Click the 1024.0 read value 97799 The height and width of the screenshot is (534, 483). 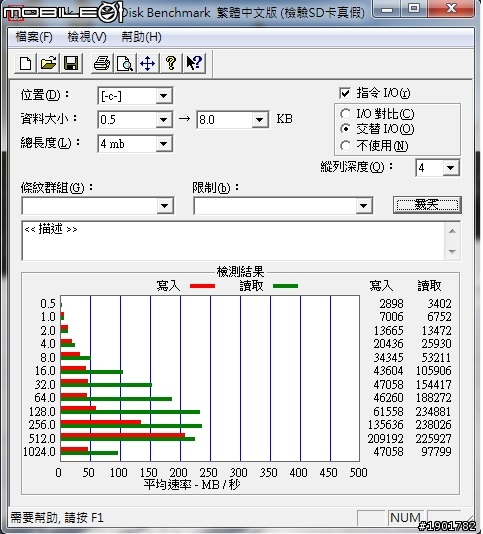[x=436, y=452]
